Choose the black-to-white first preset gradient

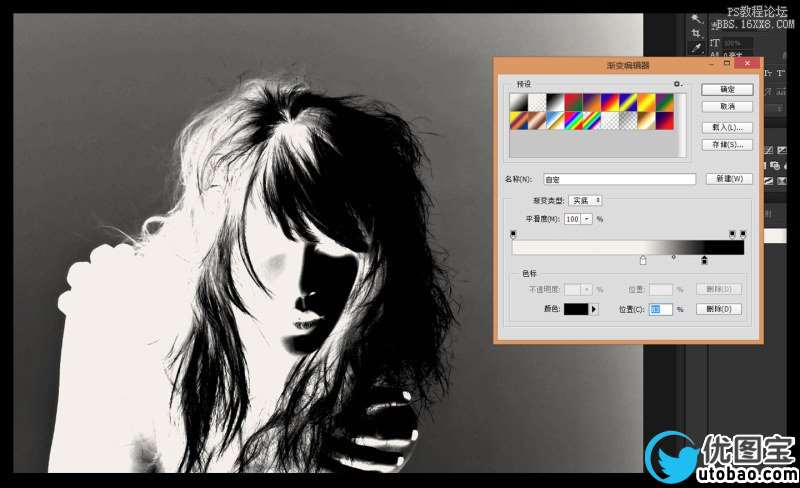519,102
